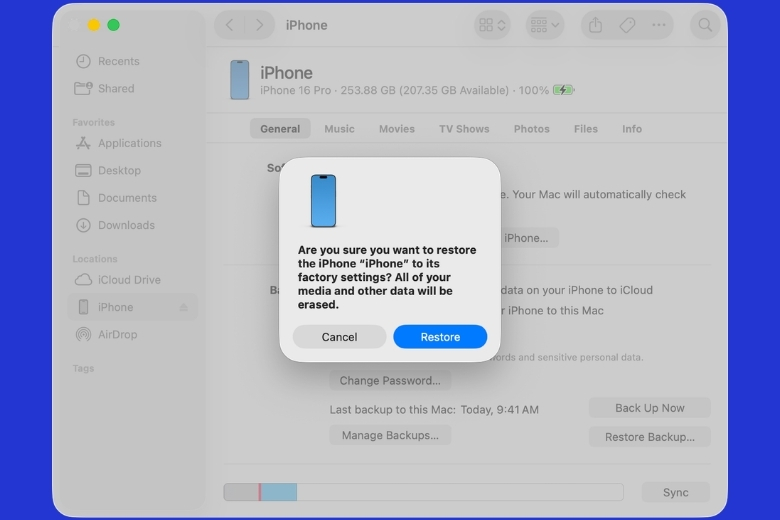The image size is (780, 520).
Task: Click the storage usage bar
Action: (x=423, y=492)
